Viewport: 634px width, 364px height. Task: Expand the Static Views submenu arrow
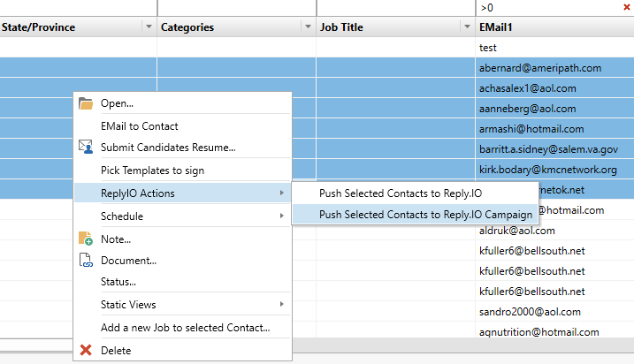pos(281,304)
